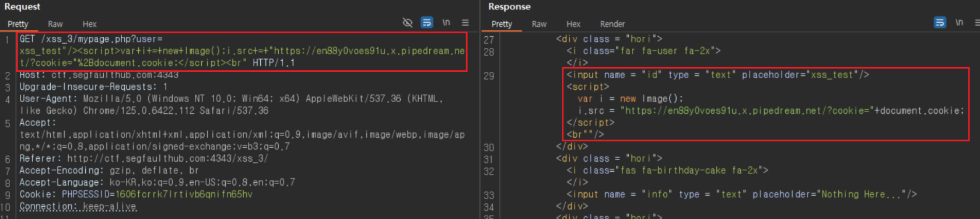The image size is (980, 219).
Task: Toggle \n non-printable characters in Response panel
Action: 959,23
